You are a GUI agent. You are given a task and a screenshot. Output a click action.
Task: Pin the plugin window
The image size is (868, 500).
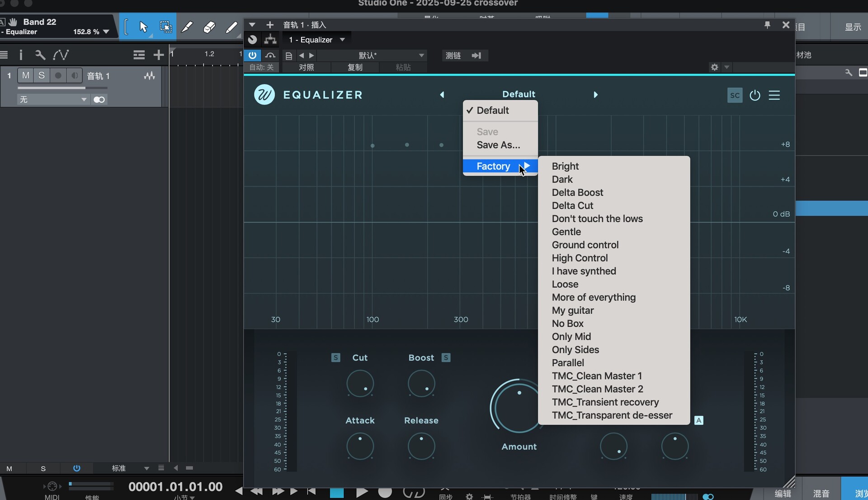coord(767,25)
